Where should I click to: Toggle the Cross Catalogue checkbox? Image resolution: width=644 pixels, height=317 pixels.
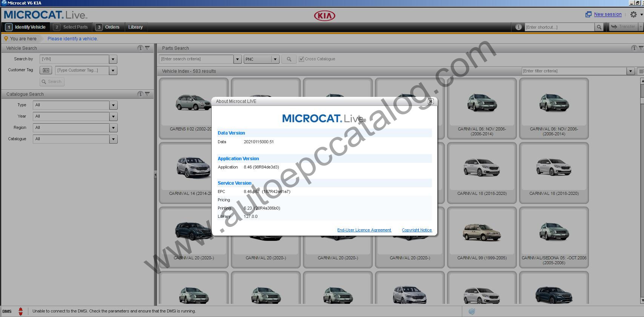click(301, 59)
